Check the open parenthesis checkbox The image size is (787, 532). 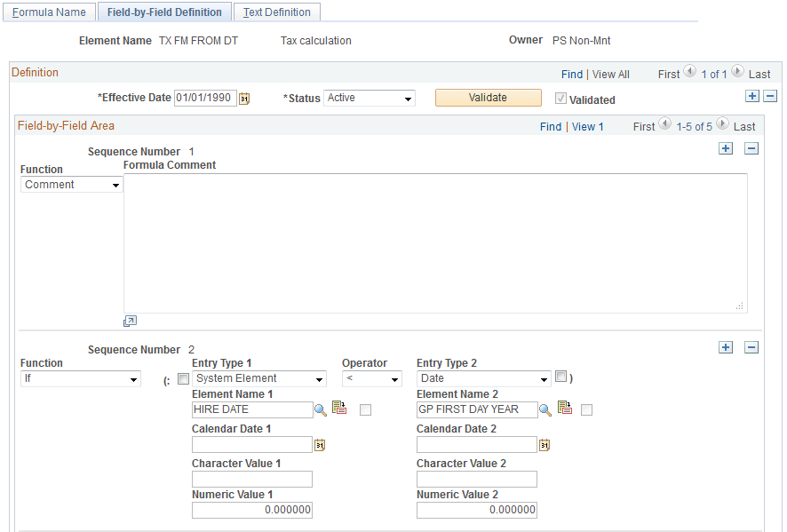pyautogui.click(x=183, y=378)
